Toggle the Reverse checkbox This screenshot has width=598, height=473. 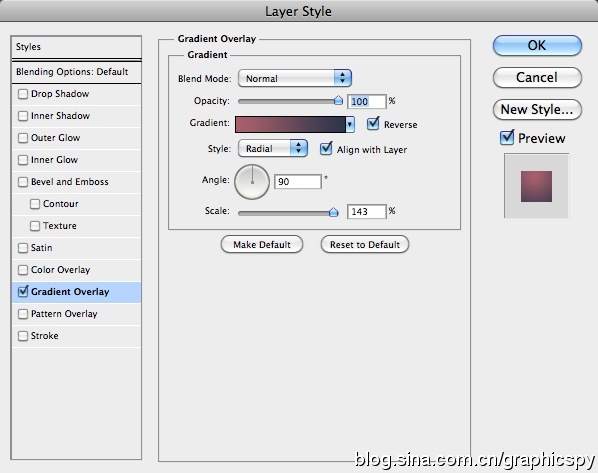tap(373, 124)
